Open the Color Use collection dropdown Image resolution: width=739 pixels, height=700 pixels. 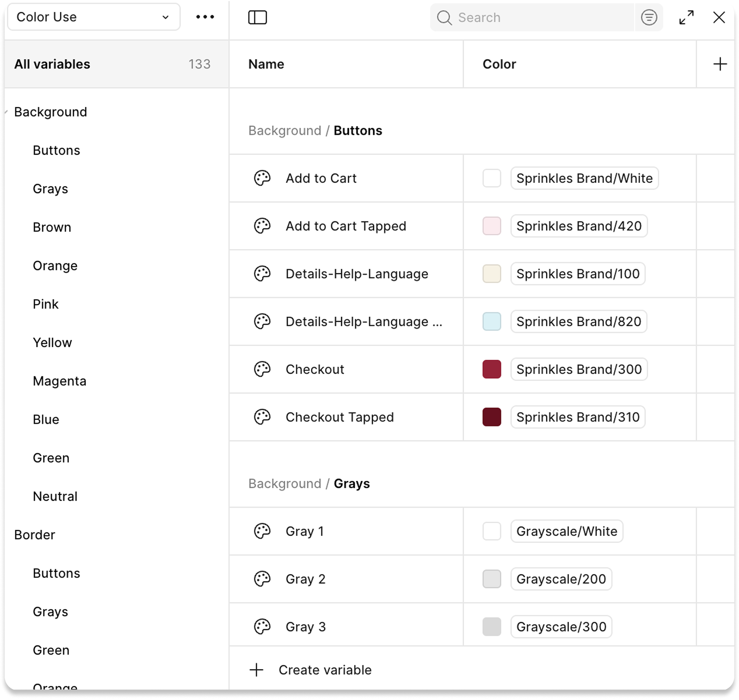pos(94,17)
